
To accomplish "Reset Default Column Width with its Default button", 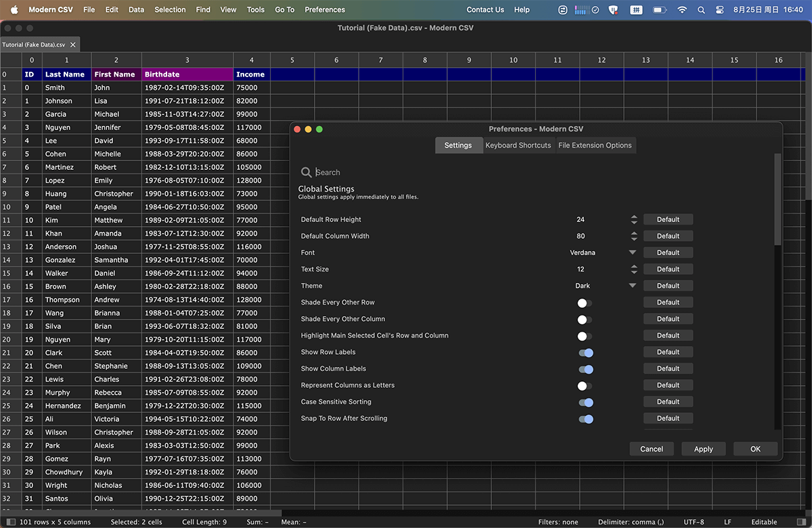I will (668, 236).
